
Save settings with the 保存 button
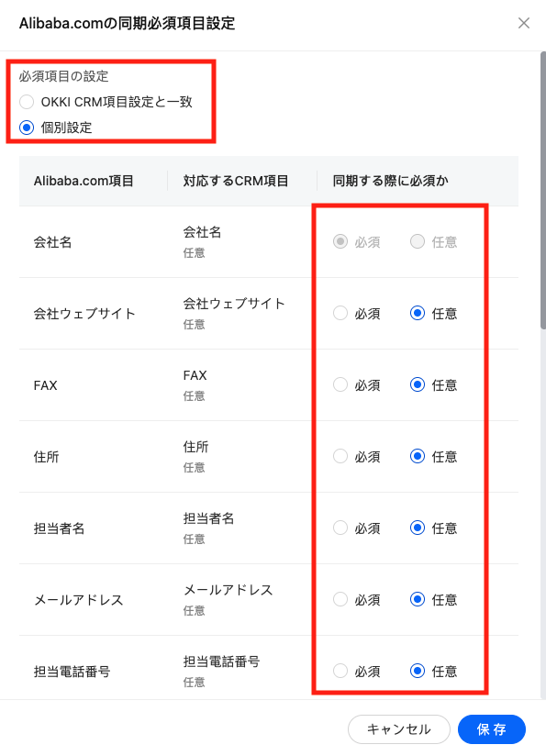pyautogui.click(x=492, y=729)
